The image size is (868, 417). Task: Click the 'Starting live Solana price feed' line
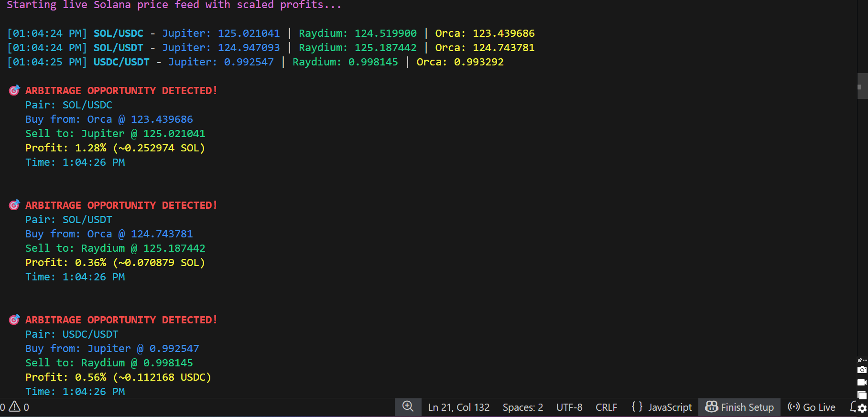click(174, 5)
